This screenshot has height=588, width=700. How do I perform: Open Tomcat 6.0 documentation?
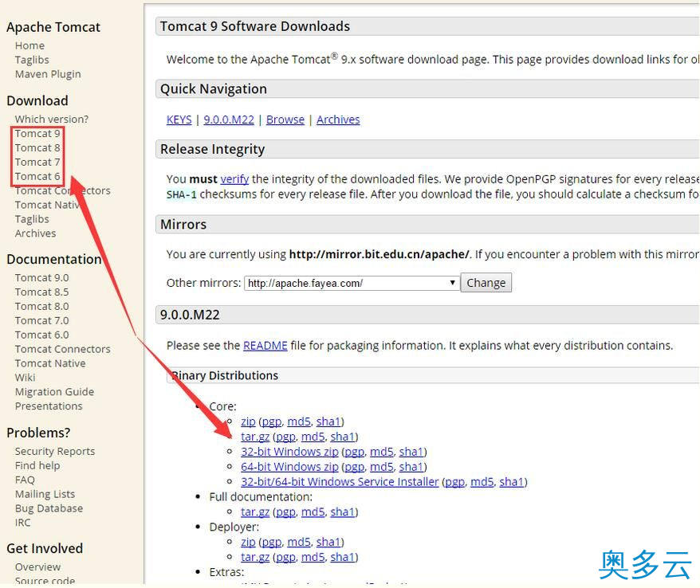coord(41,335)
